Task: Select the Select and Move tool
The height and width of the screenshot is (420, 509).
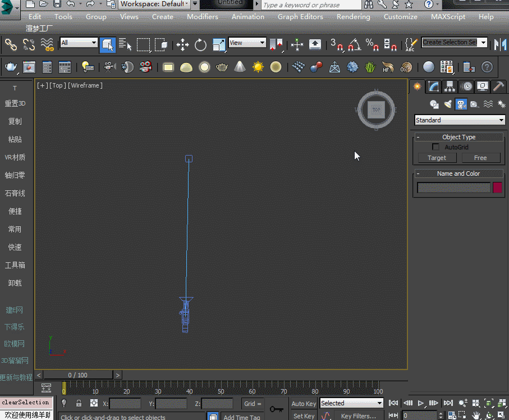Action: (x=182, y=45)
